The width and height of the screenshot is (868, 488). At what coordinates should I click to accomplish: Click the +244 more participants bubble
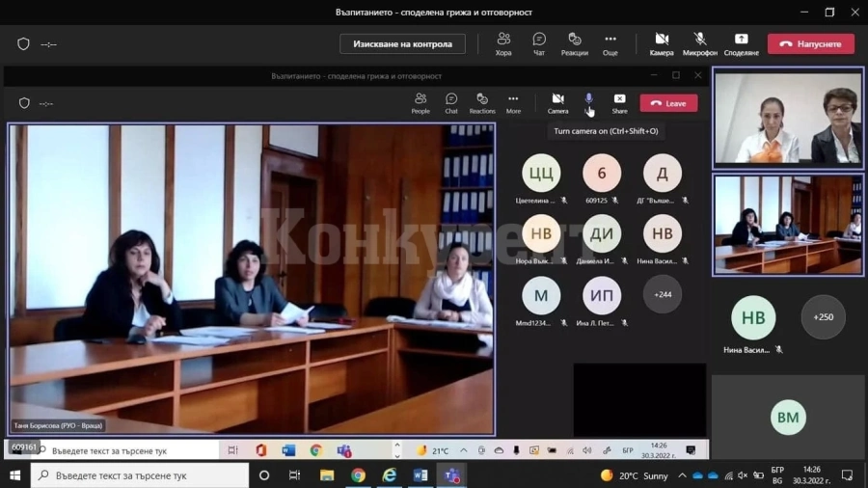(662, 294)
